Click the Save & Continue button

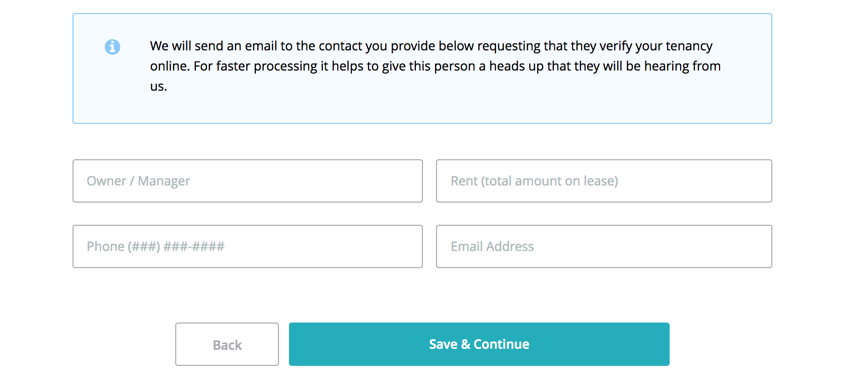[479, 344]
